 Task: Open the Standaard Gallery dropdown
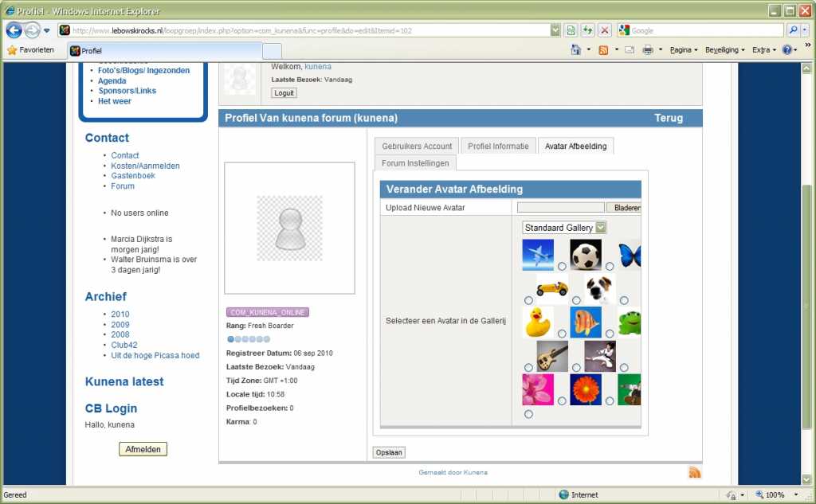[x=564, y=228]
